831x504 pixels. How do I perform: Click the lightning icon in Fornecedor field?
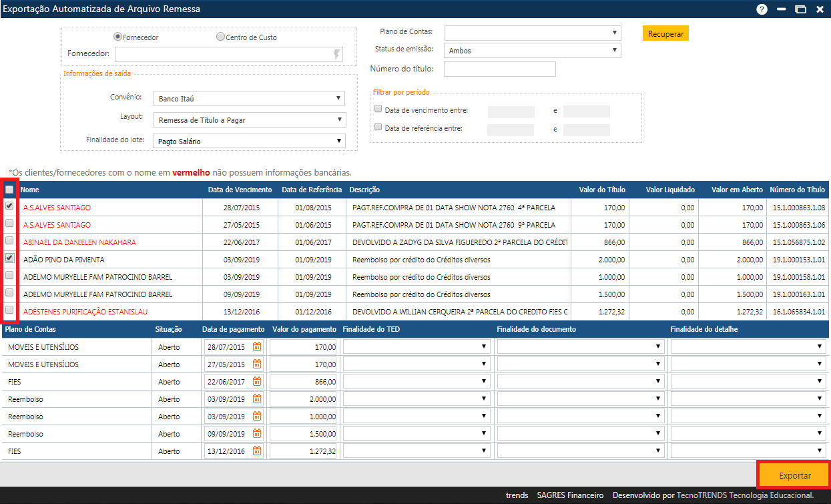tap(337, 54)
